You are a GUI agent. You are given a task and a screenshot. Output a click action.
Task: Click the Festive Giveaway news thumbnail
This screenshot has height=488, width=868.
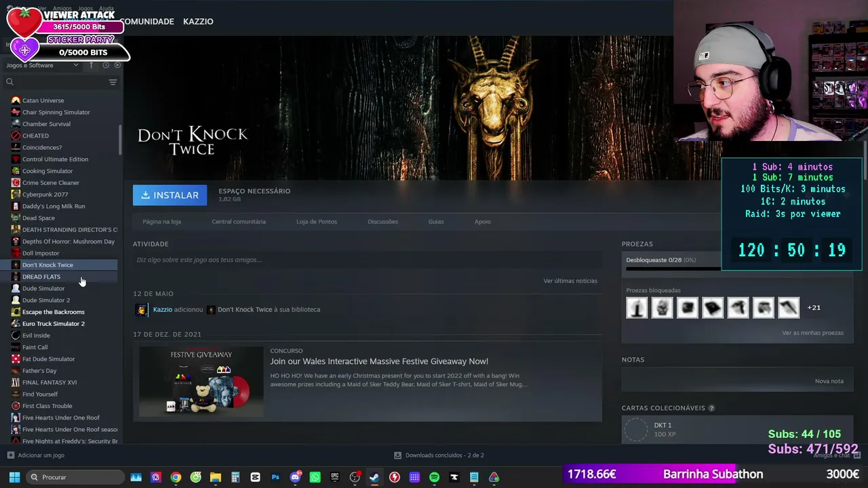201,381
